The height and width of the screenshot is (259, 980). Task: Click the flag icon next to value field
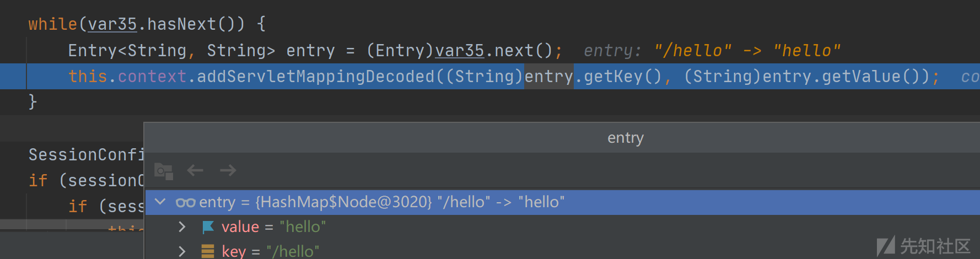208,227
